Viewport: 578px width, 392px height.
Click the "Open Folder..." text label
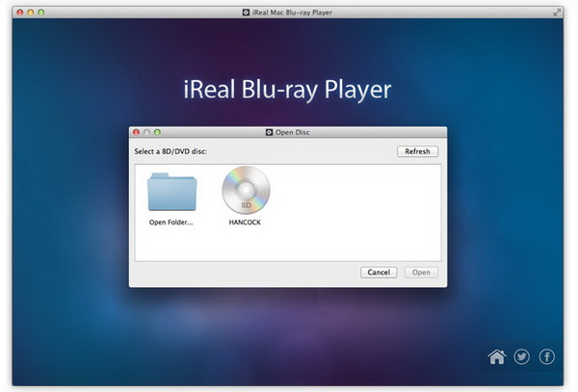point(171,222)
